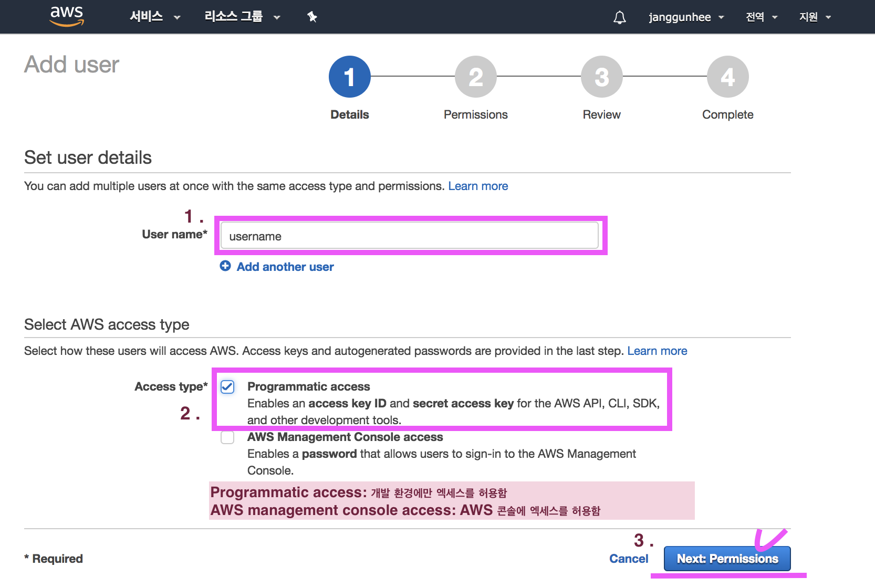Screen dimensions: 875x588
Task: Click the AWS Management Console access label
Action: point(345,437)
